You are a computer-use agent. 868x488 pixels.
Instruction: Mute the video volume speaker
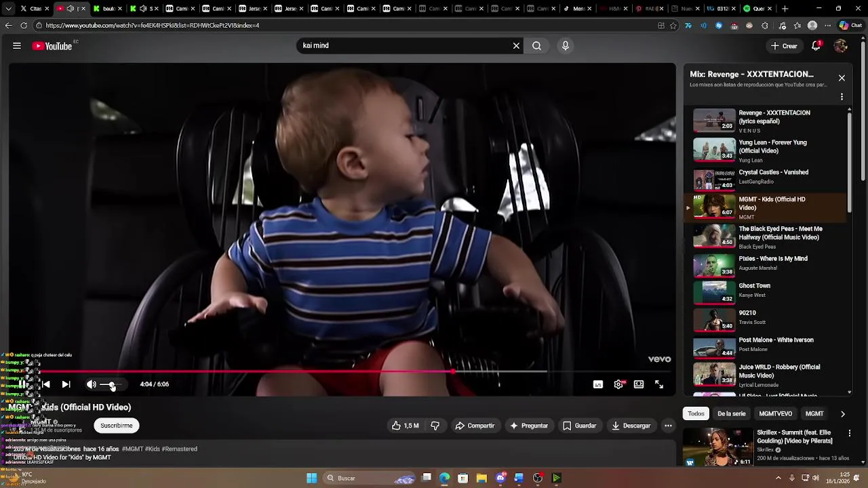coord(92,384)
